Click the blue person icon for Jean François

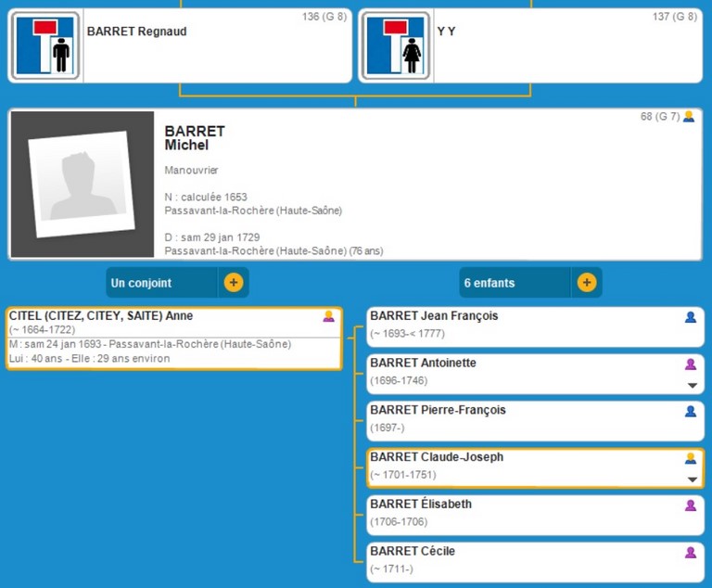(x=690, y=317)
